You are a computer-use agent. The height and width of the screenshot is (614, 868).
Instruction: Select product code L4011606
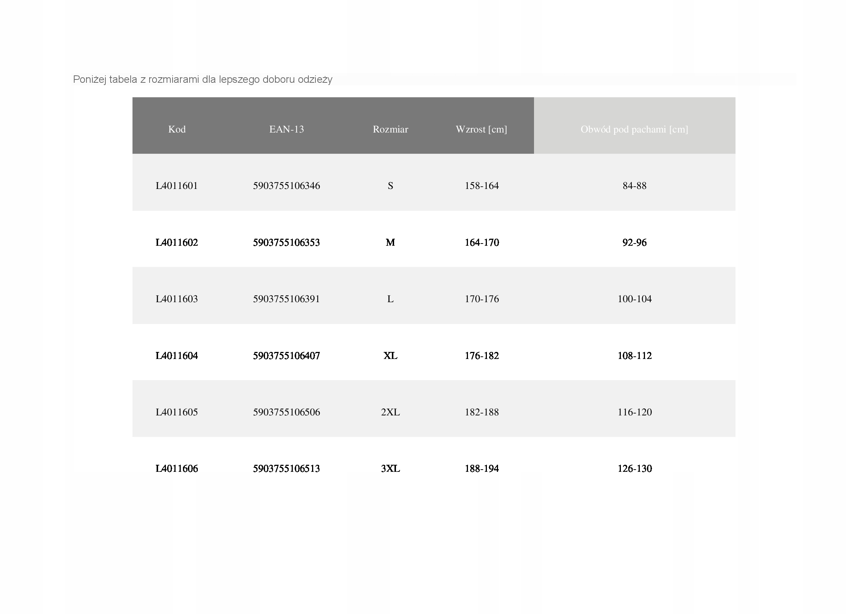tap(177, 469)
